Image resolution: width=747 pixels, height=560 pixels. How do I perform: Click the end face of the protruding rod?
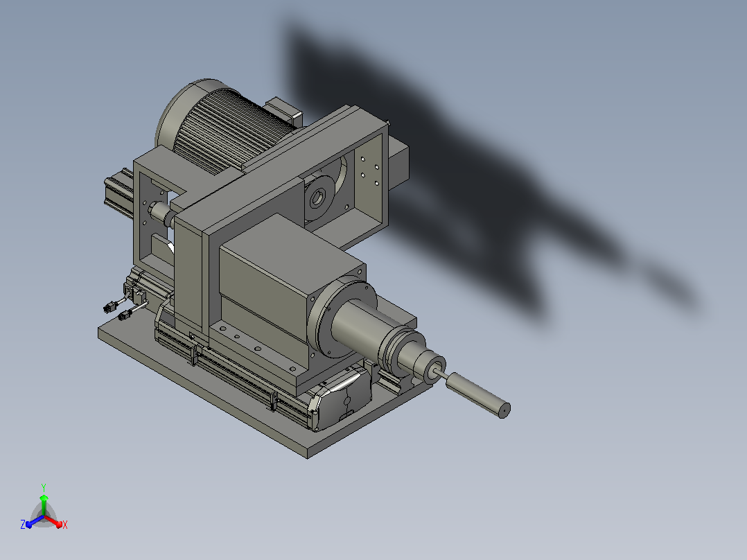click(504, 410)
